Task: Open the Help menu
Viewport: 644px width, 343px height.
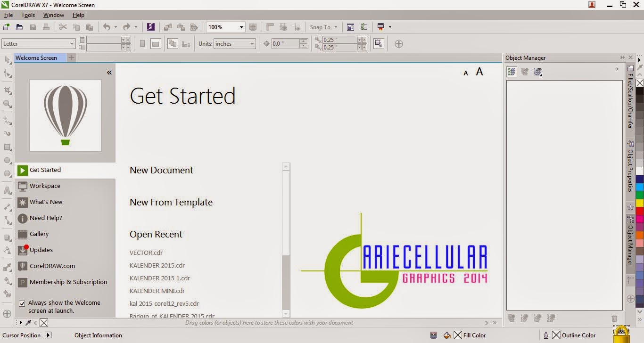Action: coord(78,15)
